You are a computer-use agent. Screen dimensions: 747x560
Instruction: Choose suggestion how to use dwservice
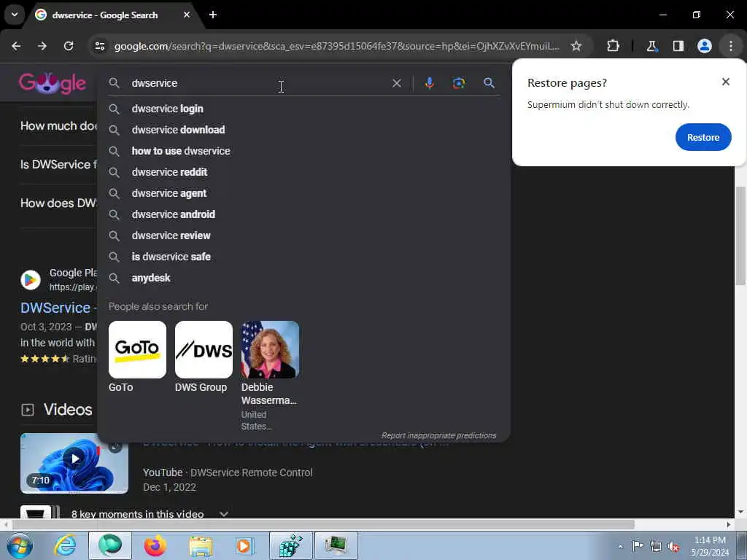point(303,151)
